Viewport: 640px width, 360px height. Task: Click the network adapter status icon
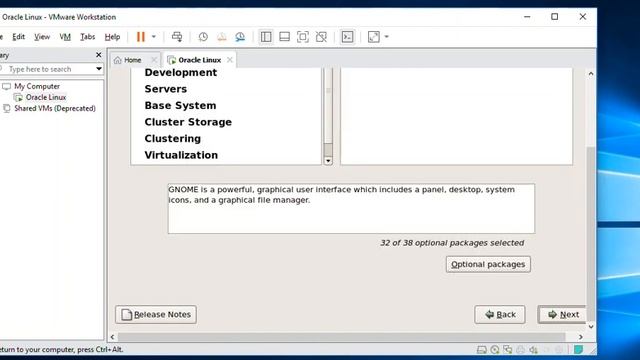tap(507, 349)
